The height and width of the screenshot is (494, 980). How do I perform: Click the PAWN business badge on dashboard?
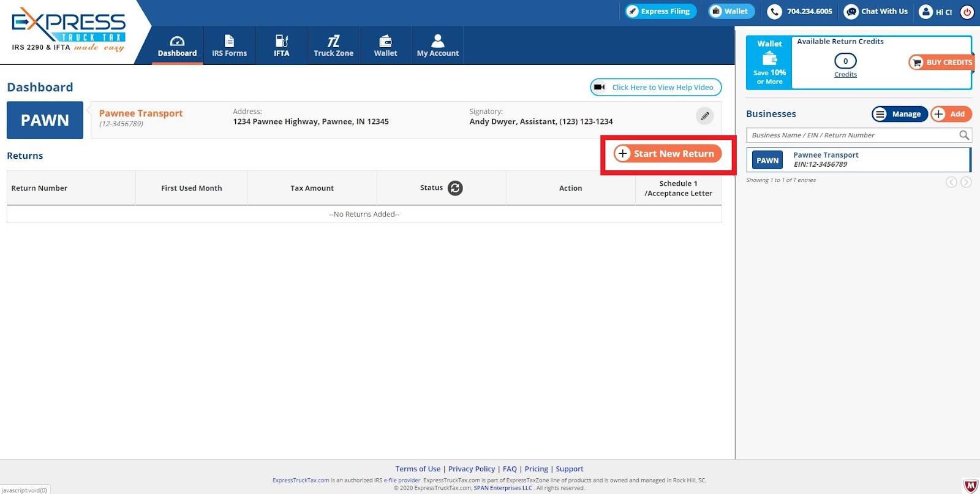point(45,120)
